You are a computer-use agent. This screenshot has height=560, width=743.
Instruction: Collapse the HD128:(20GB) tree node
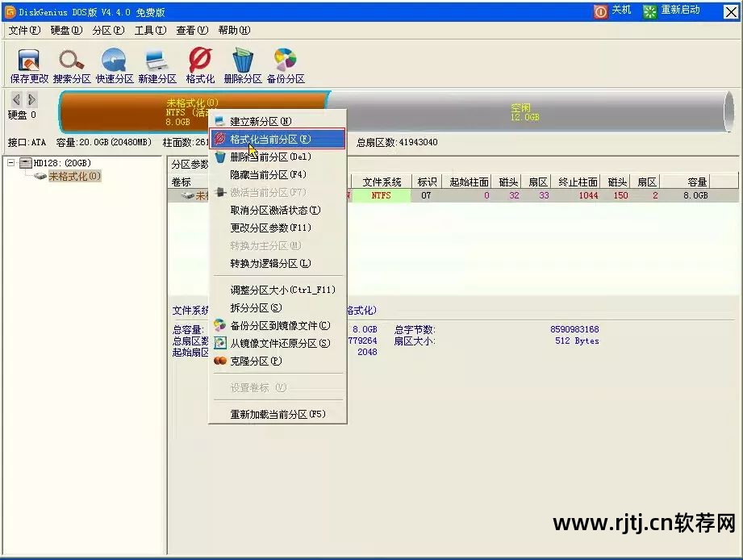coord(11,163)
